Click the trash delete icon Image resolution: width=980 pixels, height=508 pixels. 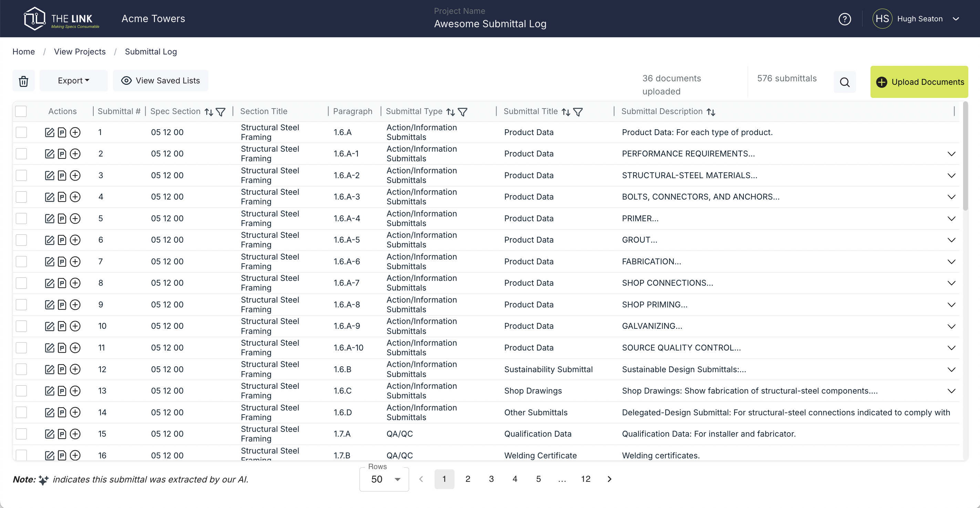tap(23, 81)
